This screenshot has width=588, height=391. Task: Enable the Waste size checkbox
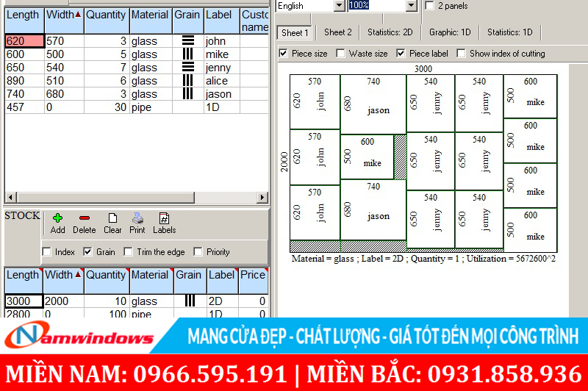(340, 54)
